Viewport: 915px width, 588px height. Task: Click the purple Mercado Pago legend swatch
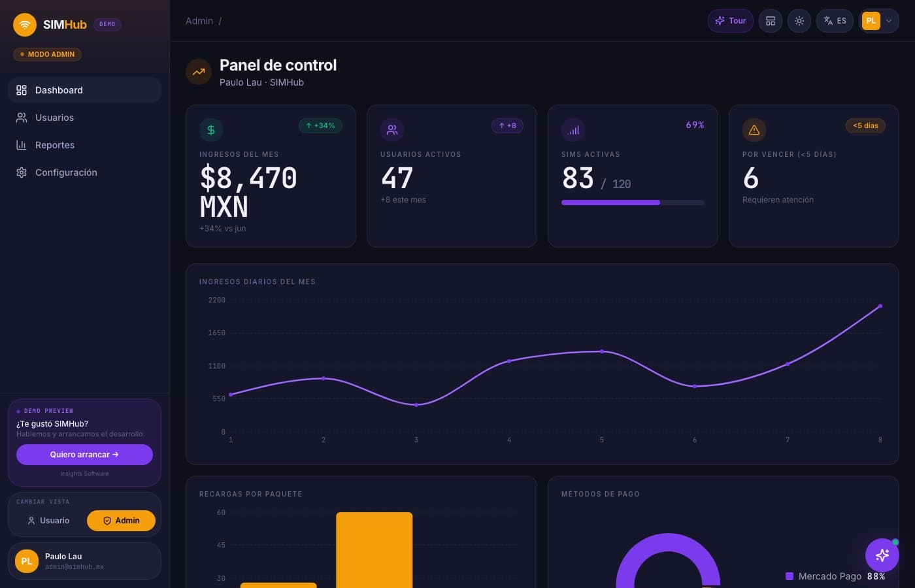[790, 576]
